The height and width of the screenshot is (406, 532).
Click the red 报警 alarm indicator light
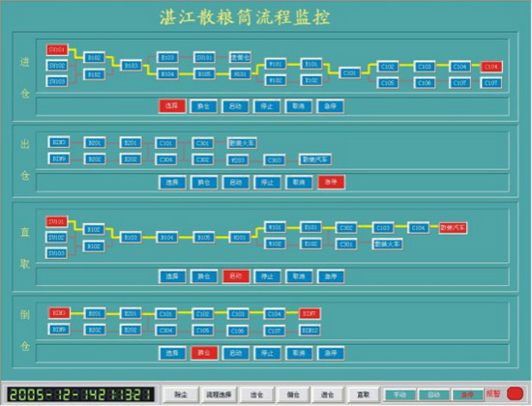pyautogui.click(x=515, y=393)
